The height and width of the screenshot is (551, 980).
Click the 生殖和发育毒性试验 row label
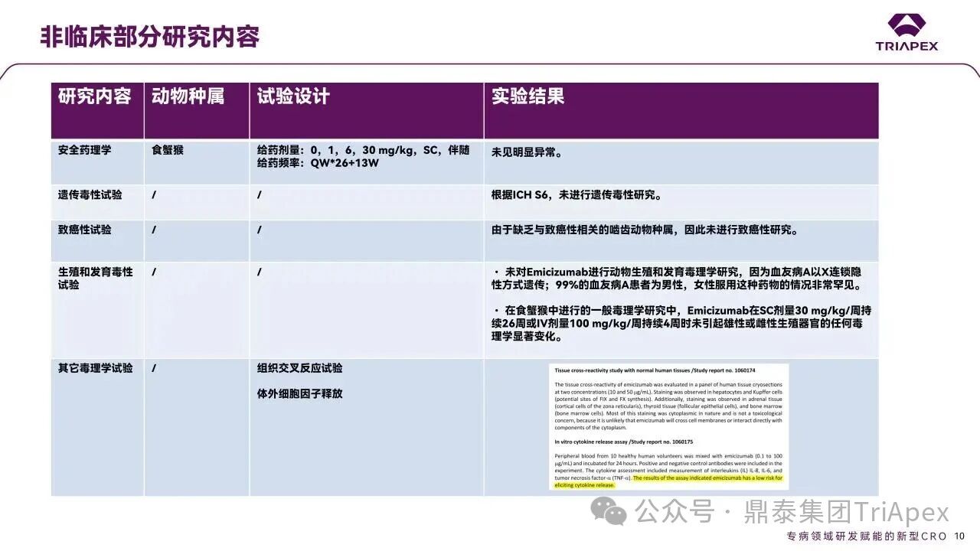[95, 279]
